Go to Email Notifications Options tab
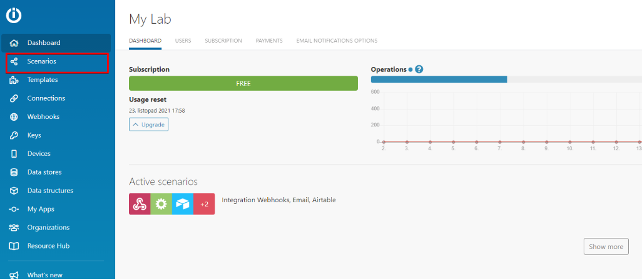 tap(337, 41)
